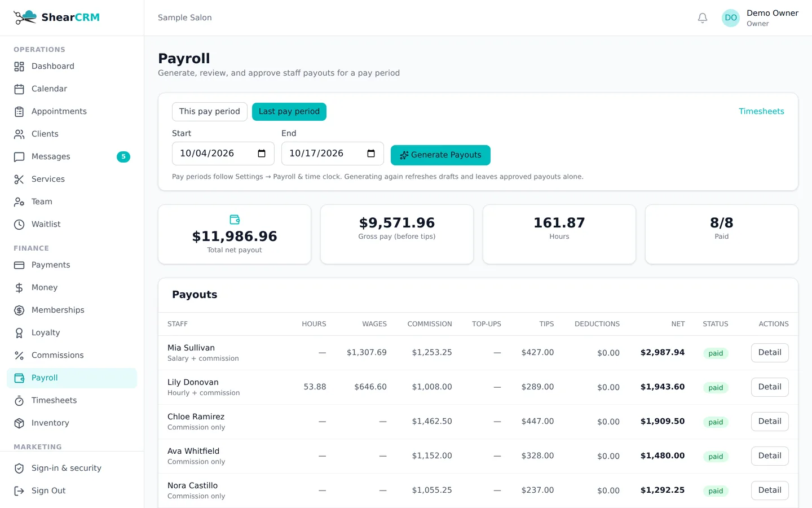Click the Services scissors icon
The image size is (812, 508).
point(19,179)
